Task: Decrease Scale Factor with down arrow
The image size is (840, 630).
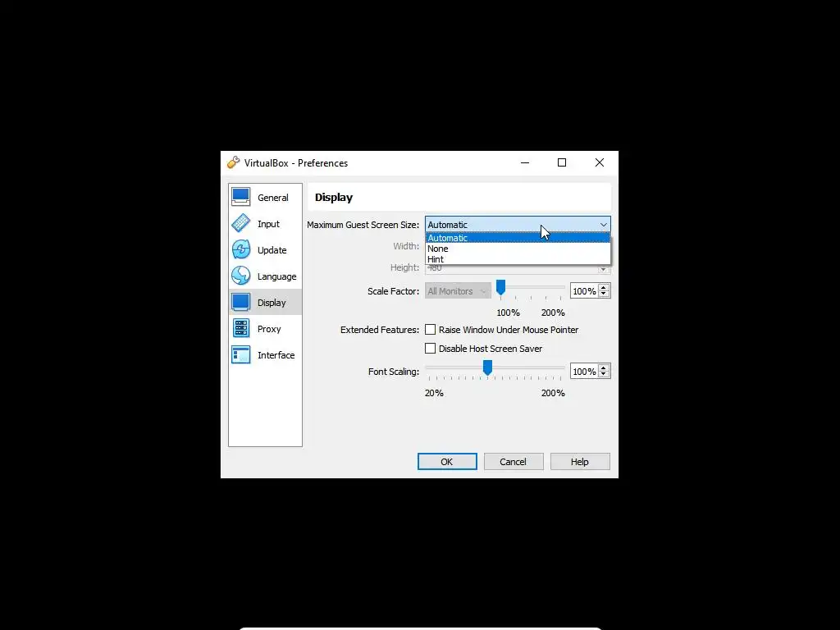Action: [604, 294]
